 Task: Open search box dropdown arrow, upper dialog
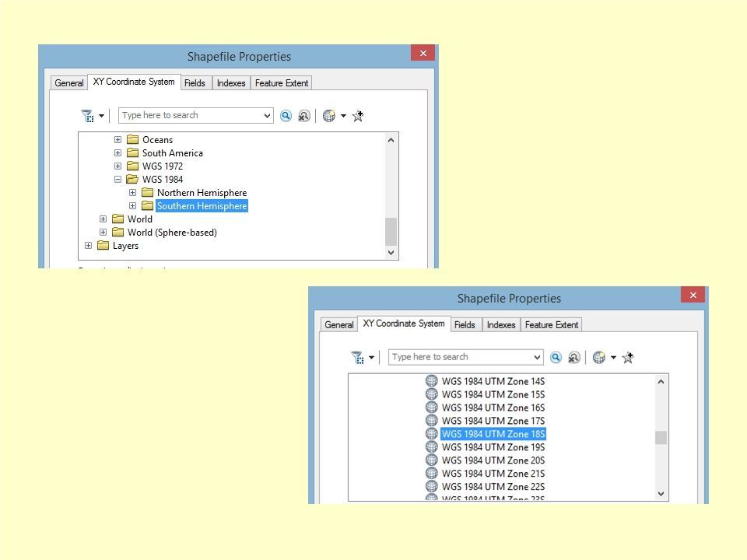point(267,116)
